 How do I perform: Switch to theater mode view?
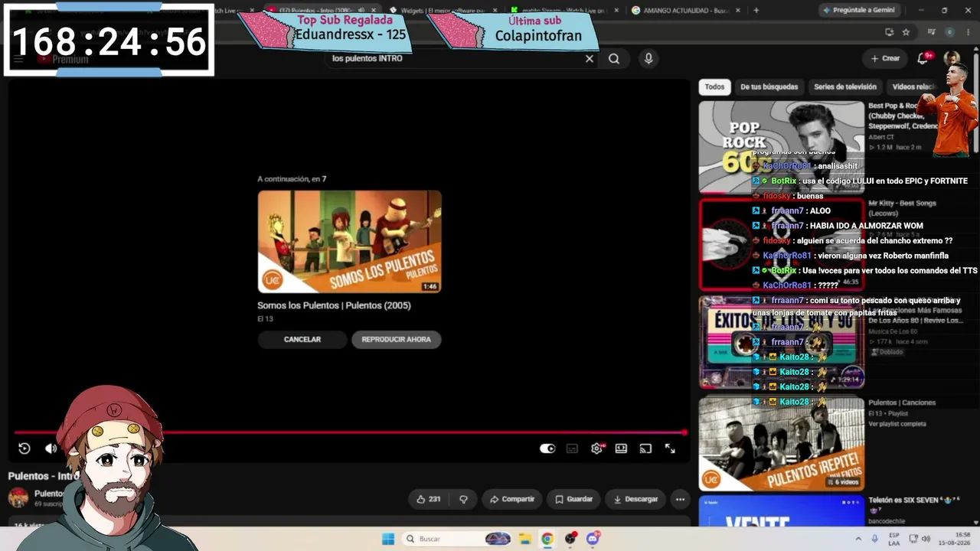point(621,448)
